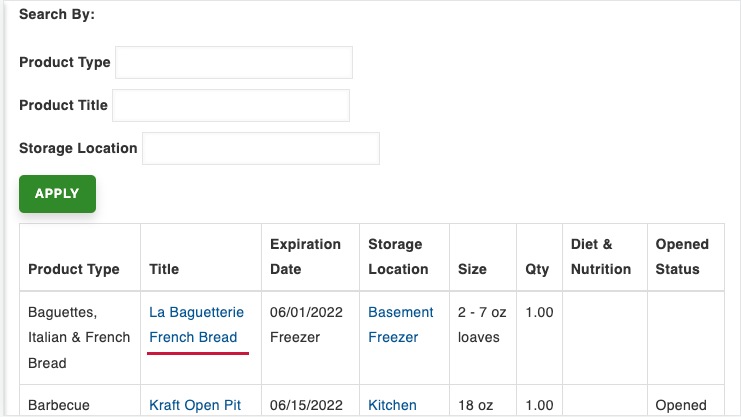Viewport: 741px width, 417px height.
Task: Click the Product Type search input field
Action: tap(234, 62)
